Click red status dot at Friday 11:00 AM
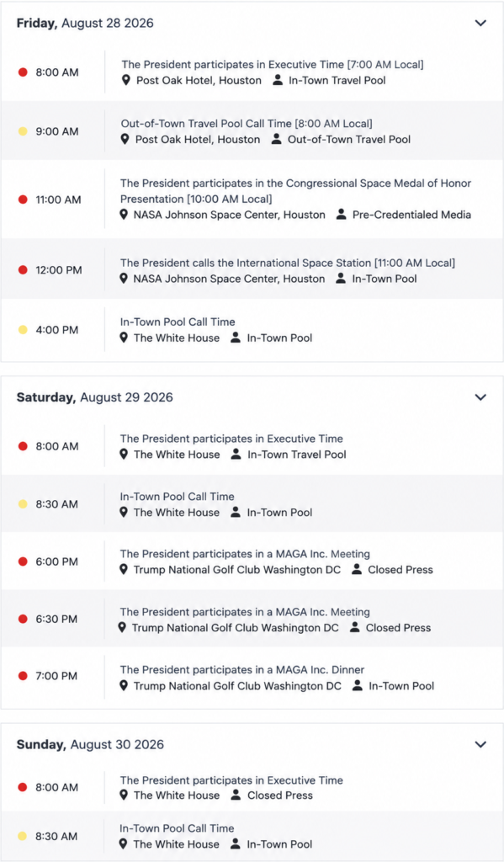Screen dimensions: 504x862 (x=23, y=200)
